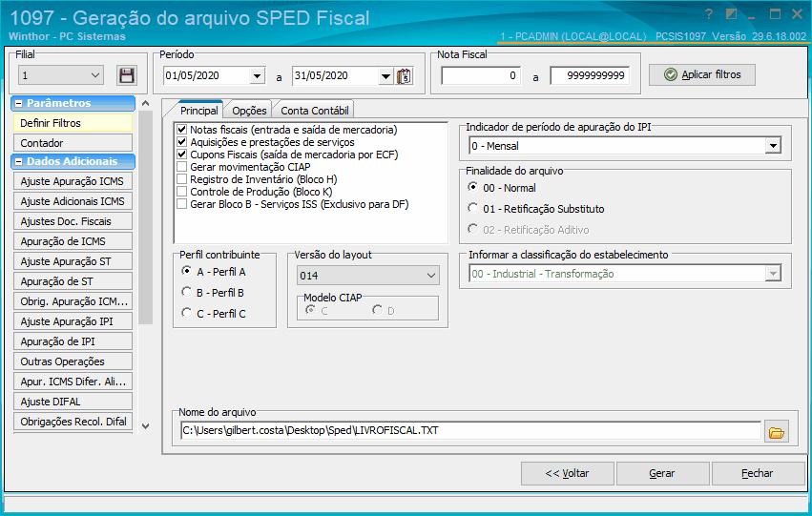
Task: Open the end date 31/05/2020 dropdown arrow
Action: click(385, 76)
